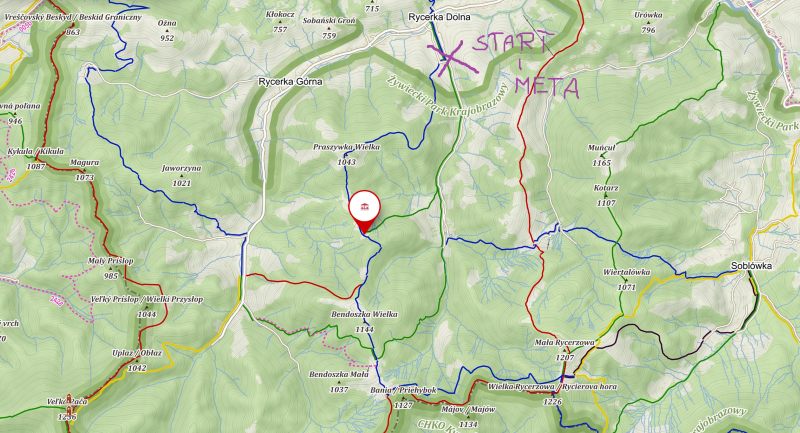The height and width of the screenshot is (433, 800).
Task: Click the purple X start mark
Action: (452, 57)
